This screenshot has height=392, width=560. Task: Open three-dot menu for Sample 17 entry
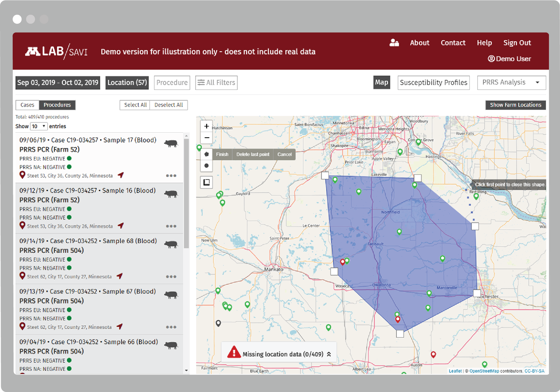tap(171, 176)
